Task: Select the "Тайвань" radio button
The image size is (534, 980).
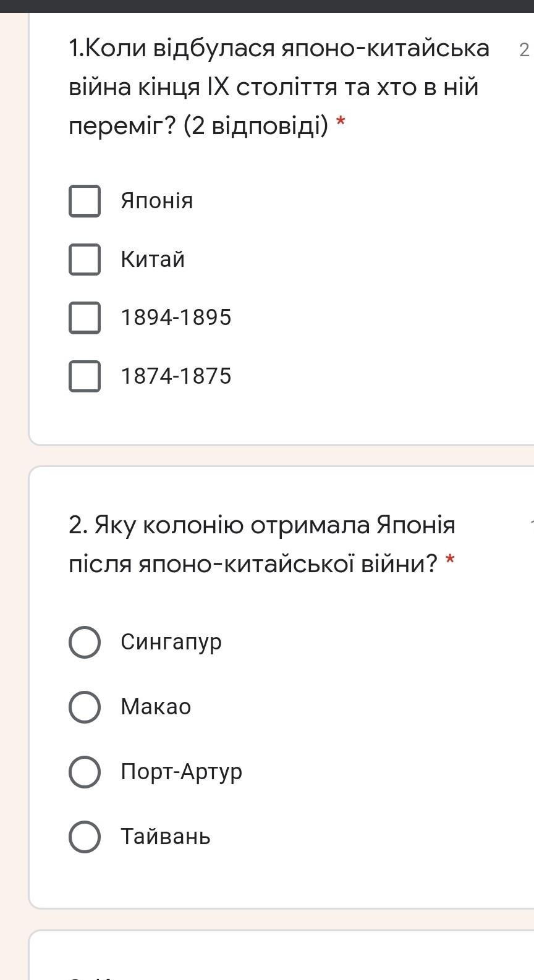Action: click(85, 837)
